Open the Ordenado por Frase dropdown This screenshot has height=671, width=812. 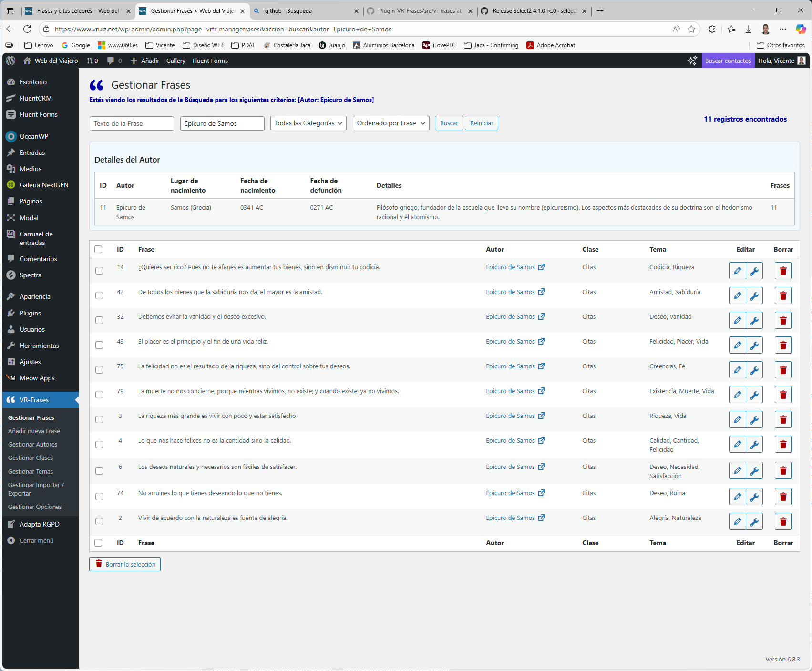click(391, 123)
